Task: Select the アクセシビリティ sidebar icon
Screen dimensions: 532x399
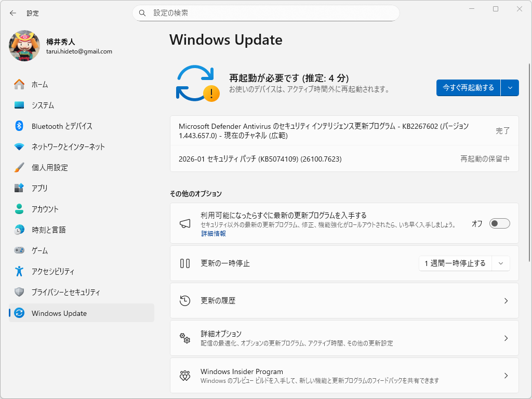Action: pos(18,271)
